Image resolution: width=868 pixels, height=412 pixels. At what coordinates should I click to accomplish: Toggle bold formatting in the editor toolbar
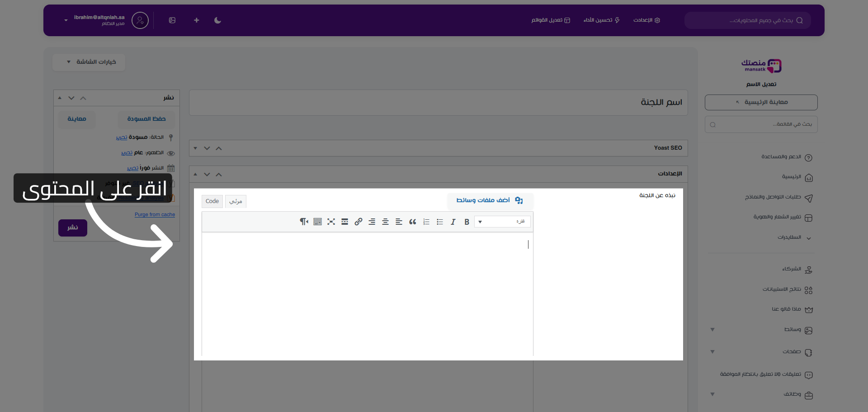click(x=467, y=222)
